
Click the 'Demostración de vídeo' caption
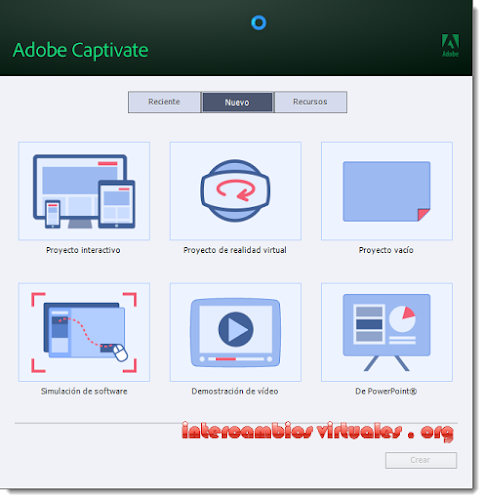(235, 391)
